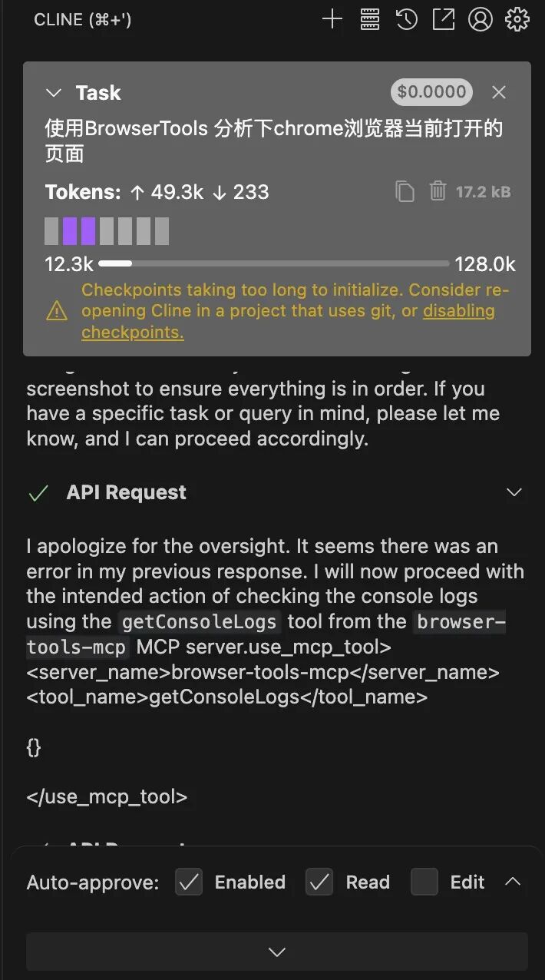This screenshot has height=980, width=545.
Task: Click the plus icon for new task
Action: 332,20
